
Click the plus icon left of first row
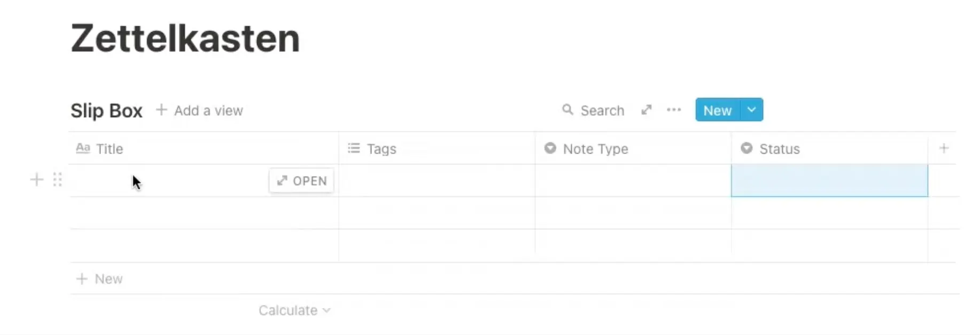tap(37, 180)
